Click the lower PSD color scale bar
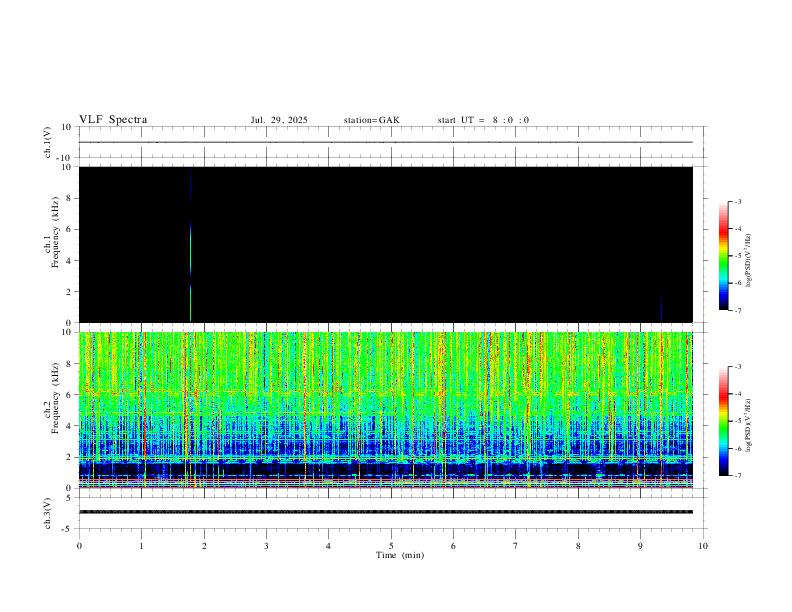The width and height of the screenshot is (792, 612). tap(723, 421)
